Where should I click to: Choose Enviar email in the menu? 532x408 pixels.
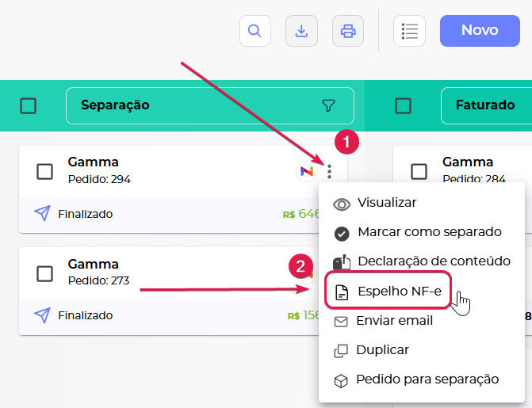click(x=394, y=321)
